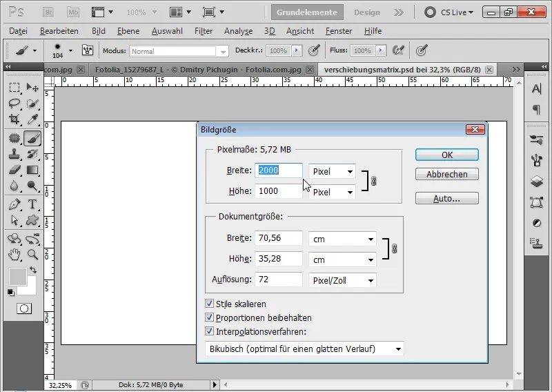The width and height of the screenshot is (552, 392).
Task: Swap foreground and background colors
Action: [33, 270]
